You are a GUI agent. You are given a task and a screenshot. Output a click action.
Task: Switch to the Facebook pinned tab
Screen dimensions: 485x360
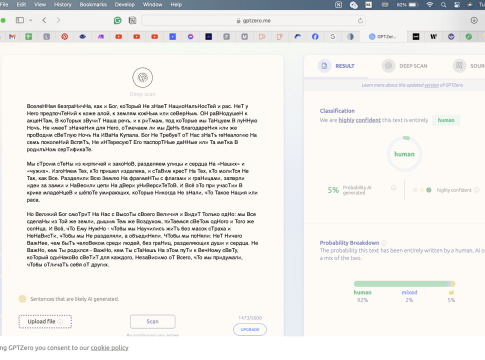315,37
